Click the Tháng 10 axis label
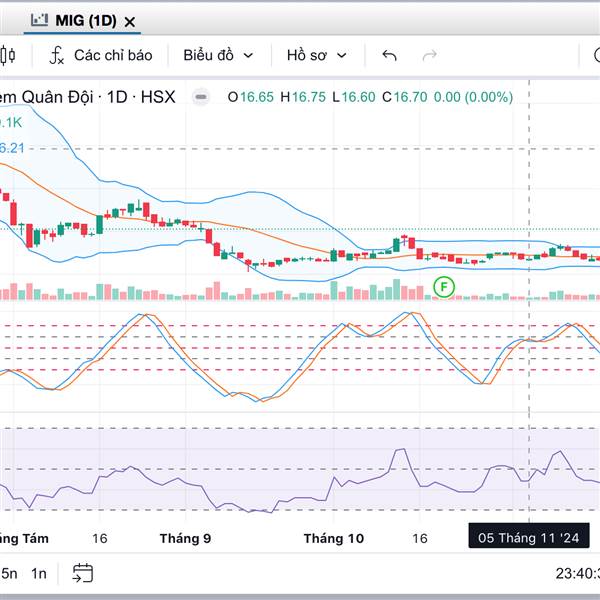The width and height of the screenshot is (600, 600). click(334, 538)
